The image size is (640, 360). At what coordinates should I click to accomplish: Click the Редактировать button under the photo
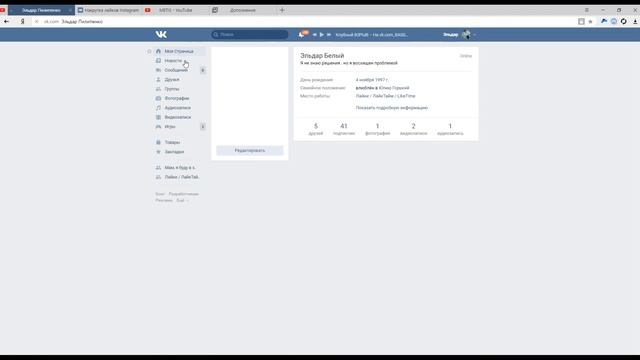click(x=250, y=151)
